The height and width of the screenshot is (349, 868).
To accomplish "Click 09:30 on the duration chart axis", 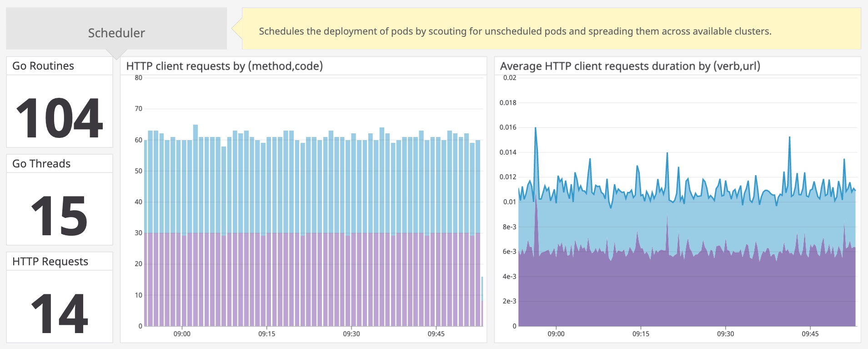I will [725, 334].
